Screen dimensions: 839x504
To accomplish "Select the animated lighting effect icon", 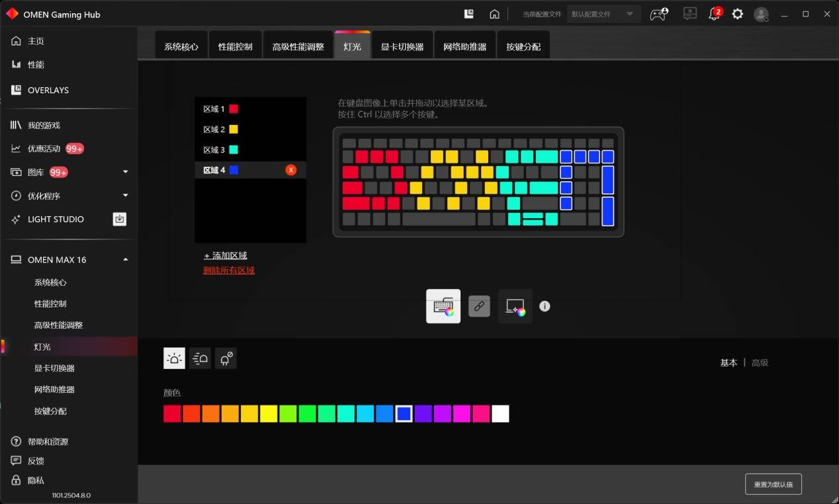I will 200,358.
